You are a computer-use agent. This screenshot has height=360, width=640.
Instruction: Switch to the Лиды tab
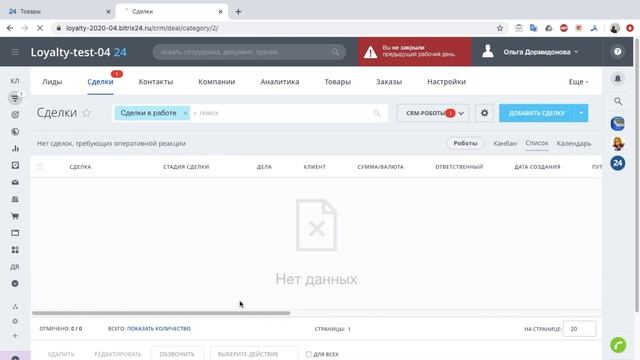(x=52, y=82)
